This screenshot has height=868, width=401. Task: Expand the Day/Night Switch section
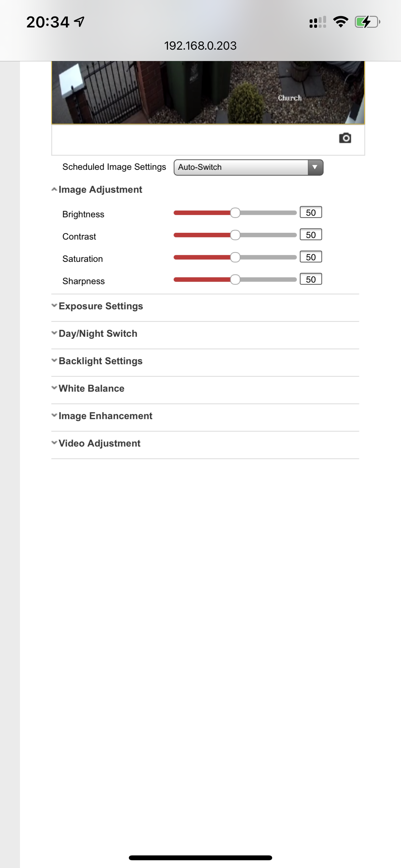pos(98,334)
